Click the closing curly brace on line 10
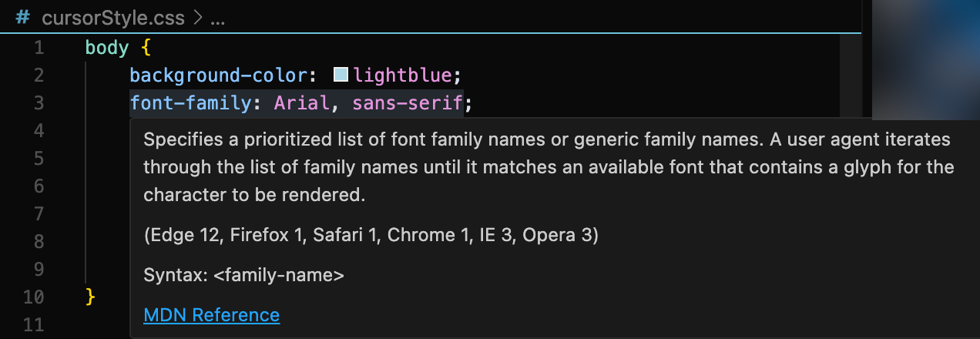 tap(90, 297)
